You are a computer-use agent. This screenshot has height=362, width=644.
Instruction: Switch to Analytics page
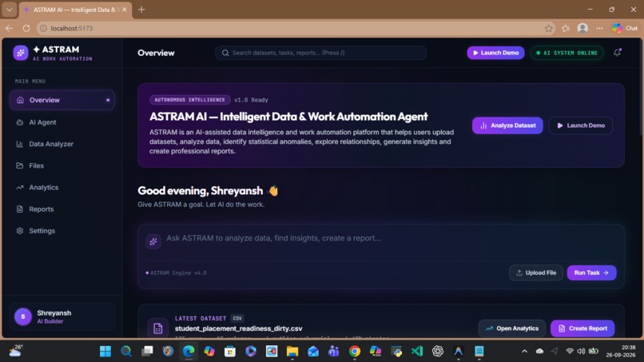[x=62, y=187]
